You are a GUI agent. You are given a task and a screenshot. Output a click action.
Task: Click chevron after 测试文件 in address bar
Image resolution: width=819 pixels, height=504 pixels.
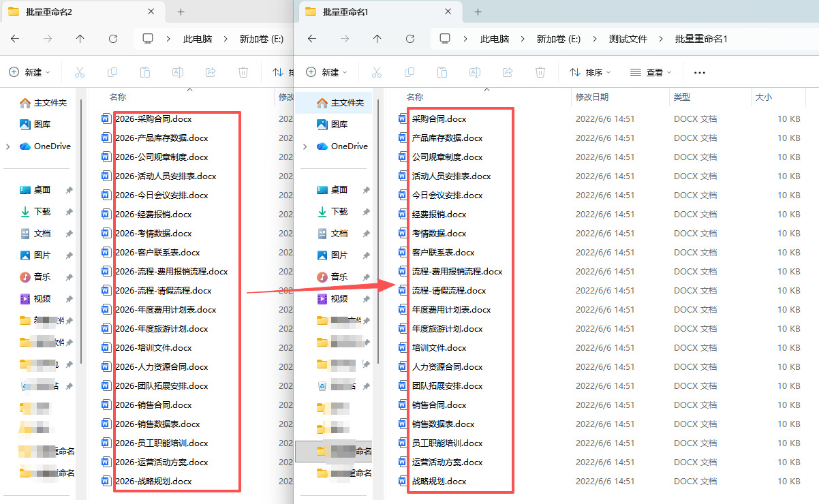tap(661, 39)
